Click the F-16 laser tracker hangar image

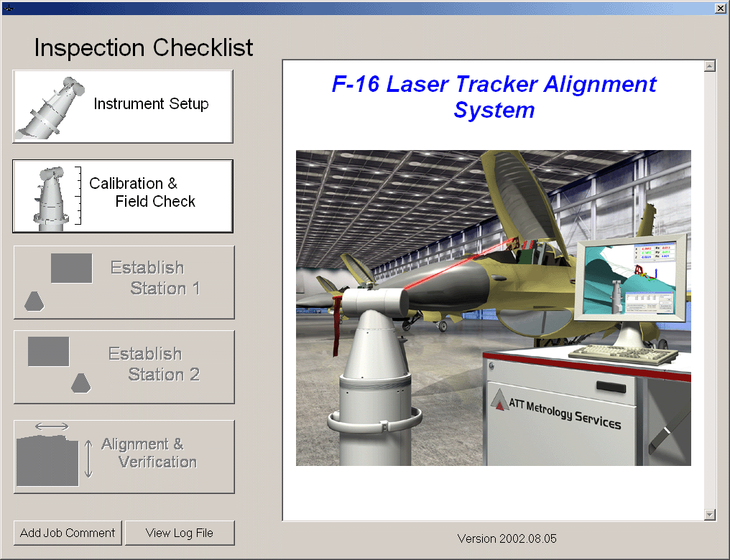click(x=494, y=308)
